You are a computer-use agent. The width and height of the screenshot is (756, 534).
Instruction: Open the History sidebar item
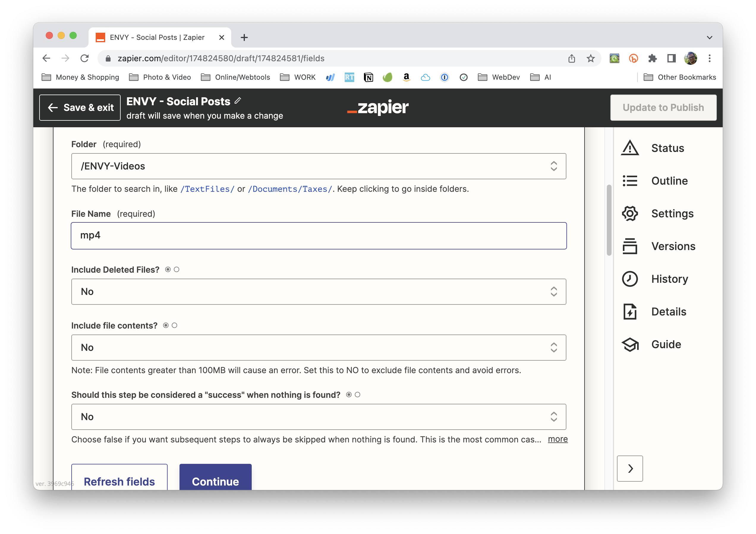[655, 279]
